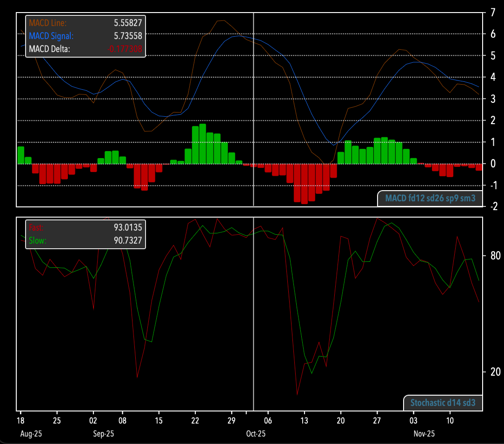Click date tick 29 on the time axis
The width and height of the screenshot is (504, 444).
231,420
